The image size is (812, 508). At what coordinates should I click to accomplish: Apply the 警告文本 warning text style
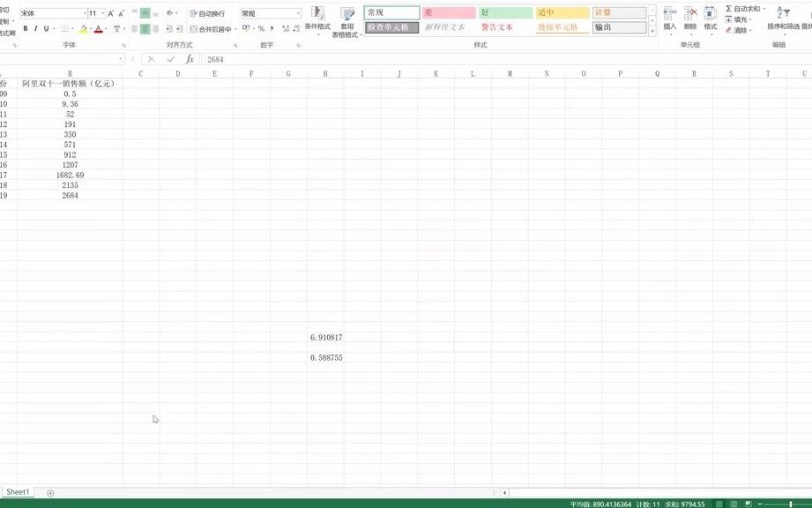click(494, 26)
